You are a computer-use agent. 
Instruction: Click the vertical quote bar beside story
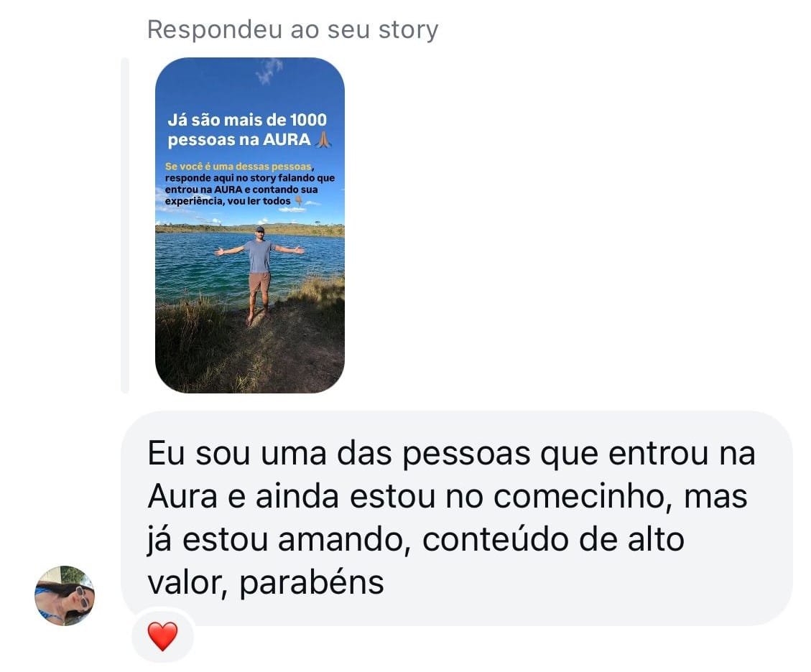coord(125,225)
